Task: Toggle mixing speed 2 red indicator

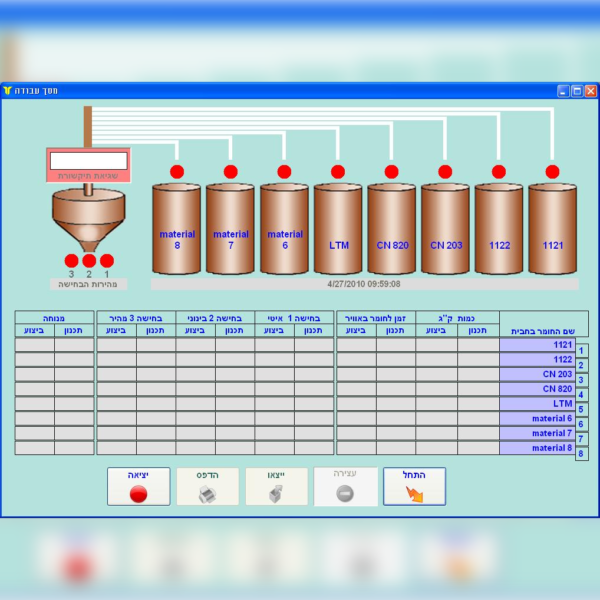Action: coord(89,261)
